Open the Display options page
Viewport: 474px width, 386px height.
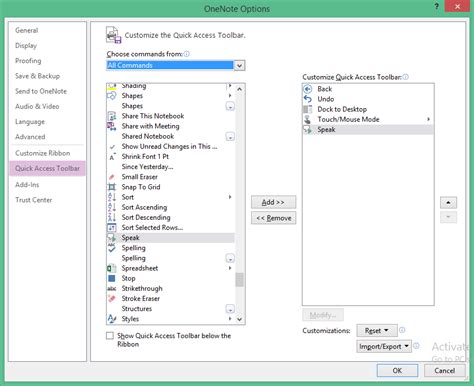click(x=26, y=46)
